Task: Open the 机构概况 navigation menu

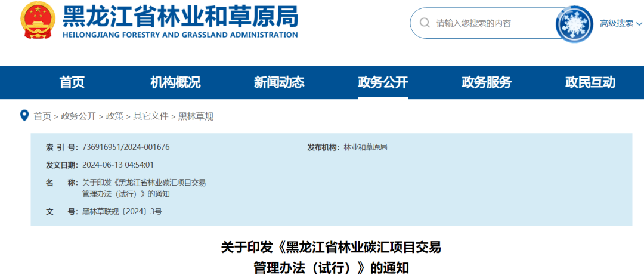Action: coord(175,82)
